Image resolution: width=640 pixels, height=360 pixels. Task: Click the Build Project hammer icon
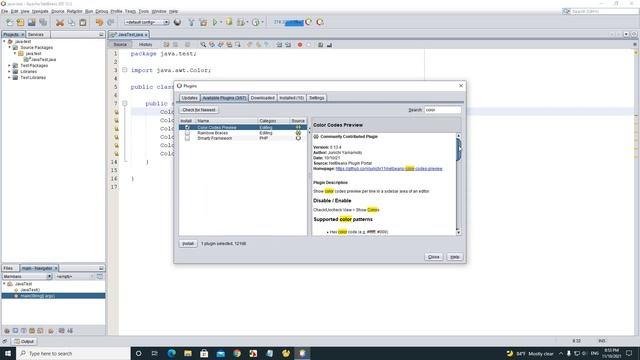tap(191, 22)
